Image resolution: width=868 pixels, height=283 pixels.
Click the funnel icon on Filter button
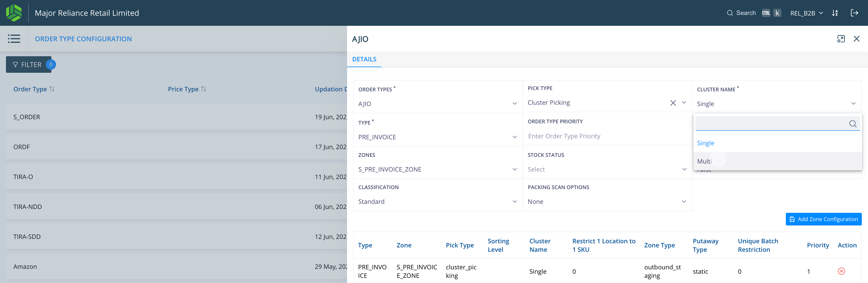[15, 64]
